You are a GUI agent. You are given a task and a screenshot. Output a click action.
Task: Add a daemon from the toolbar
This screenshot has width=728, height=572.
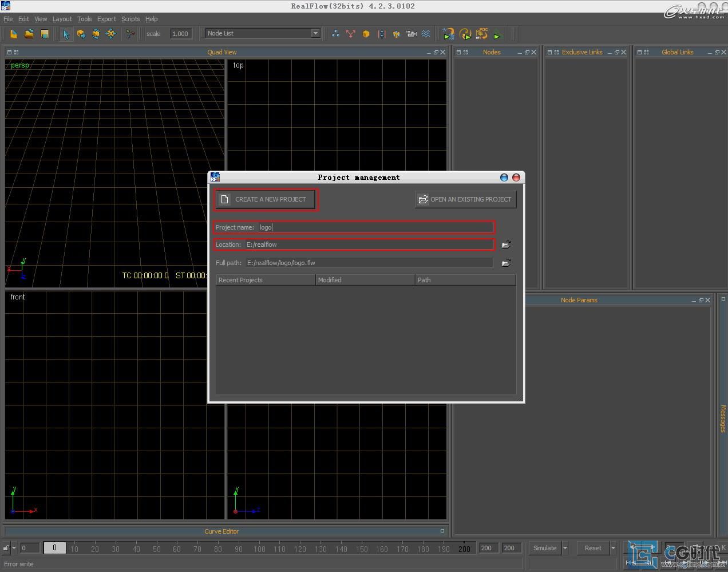click(351, 34)
